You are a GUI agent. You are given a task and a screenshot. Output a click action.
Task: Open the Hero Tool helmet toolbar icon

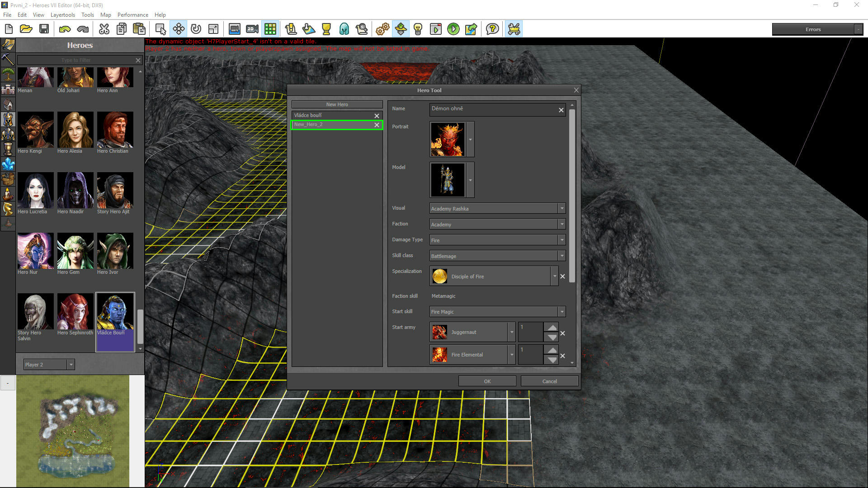pyautogui.click(x=344, y=29)
